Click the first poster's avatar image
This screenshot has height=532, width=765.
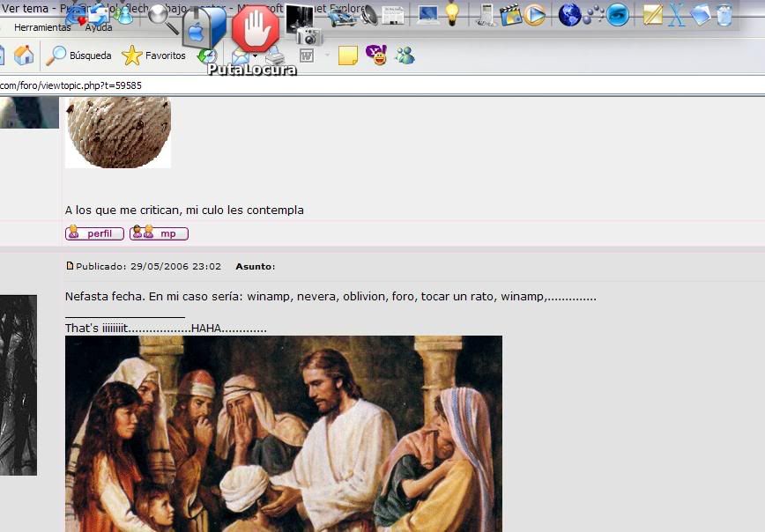(x=29, y=113)
